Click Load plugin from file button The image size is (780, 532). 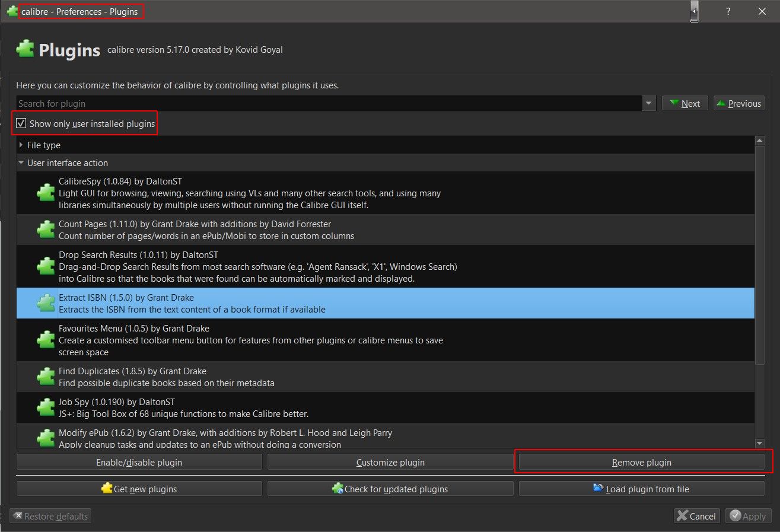tap(642, 489)
